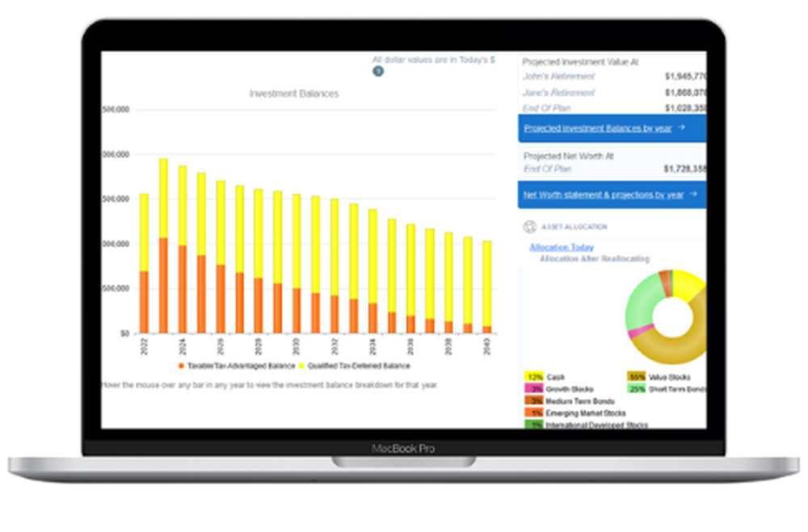808x532 pixels.
Task: Click the ASSET ALLOCATION section heading
Action: point(574,227)
